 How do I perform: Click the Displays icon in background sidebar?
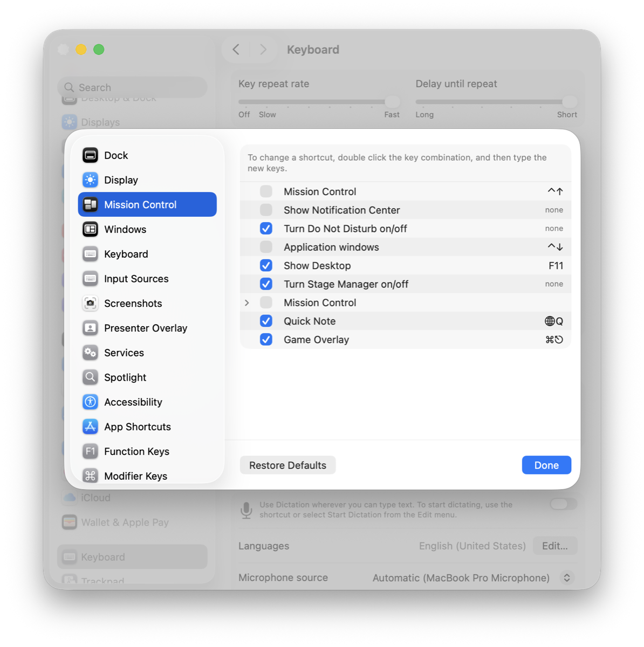point(69,122)
